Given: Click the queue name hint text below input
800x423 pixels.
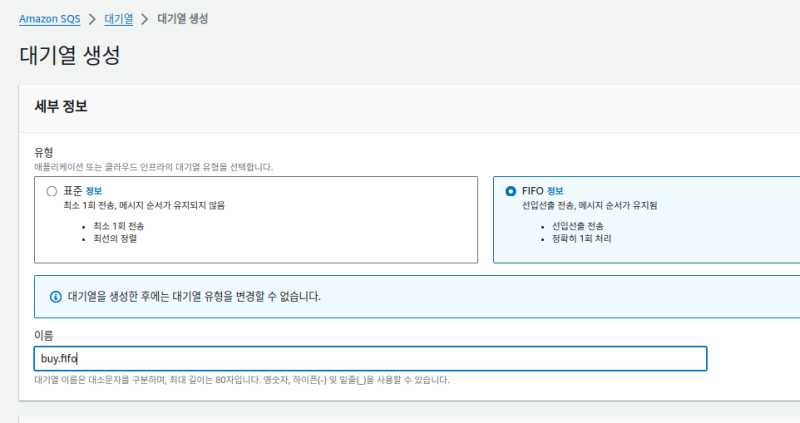Looking at the screenshot, I should pos(241,380).
